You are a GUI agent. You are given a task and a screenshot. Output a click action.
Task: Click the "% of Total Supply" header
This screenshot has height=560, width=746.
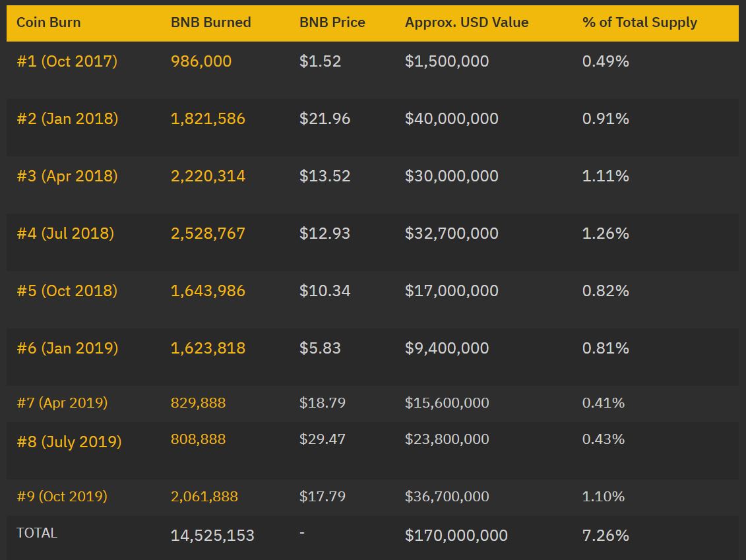pyautogui.click(x=639, y=22)
